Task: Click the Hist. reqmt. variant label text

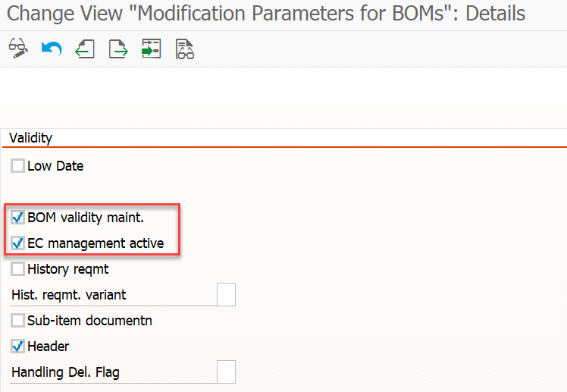Action: click(69, 295)
